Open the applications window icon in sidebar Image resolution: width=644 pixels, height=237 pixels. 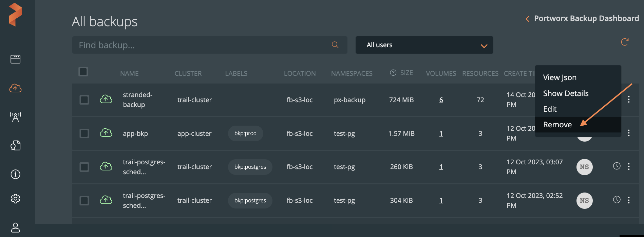pyautogui.click(x=15, y=59)
